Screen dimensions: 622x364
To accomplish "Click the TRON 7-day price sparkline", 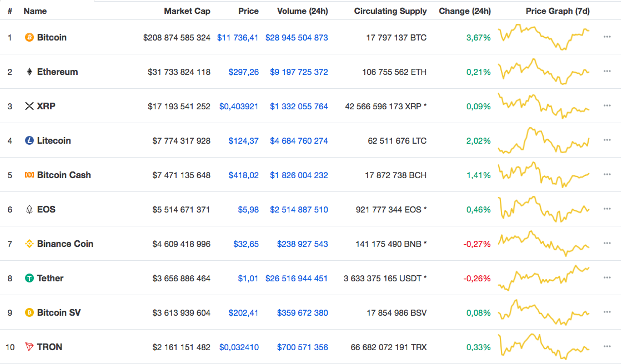I will click(x=544, y=347).
